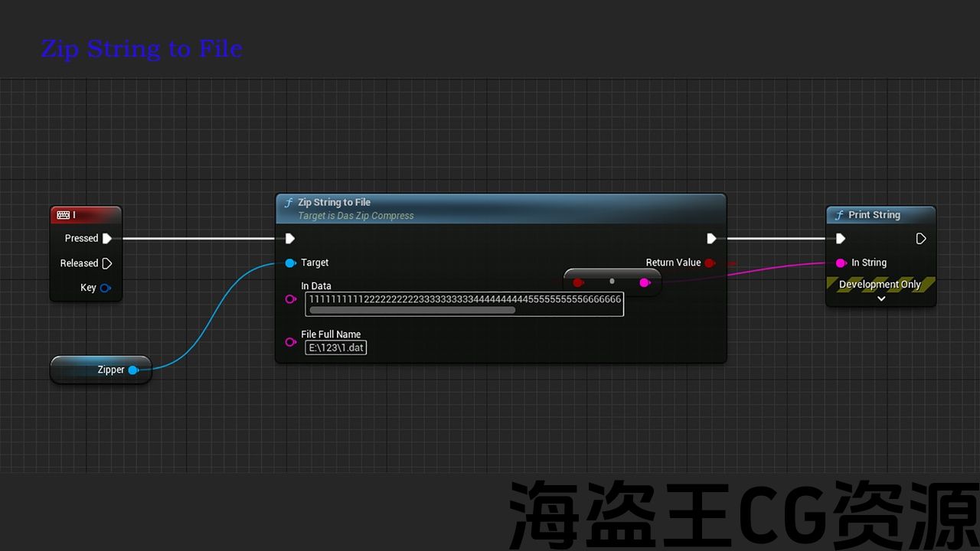Click the scrollbar under the In Data text
Image resolution: width=980 pixels, height=551 pixels.
point(412,311)
